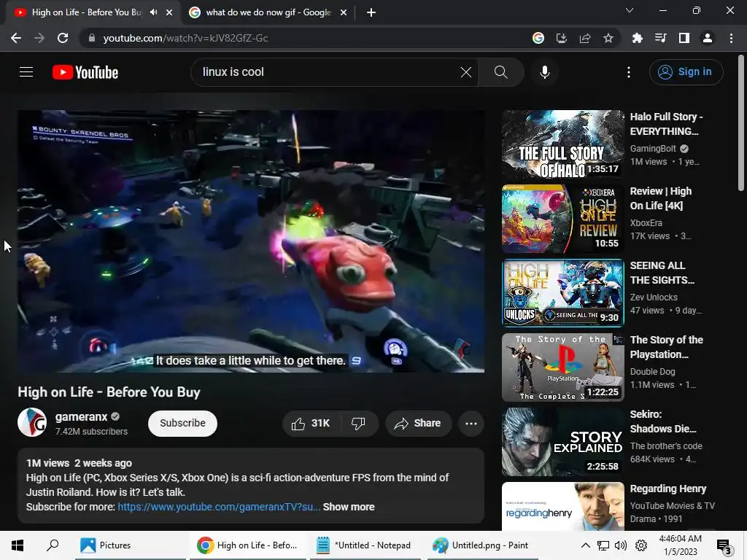This screenshot has width=747, height=560.
Task: Open network icon in system tray
Action: [603, 545]
